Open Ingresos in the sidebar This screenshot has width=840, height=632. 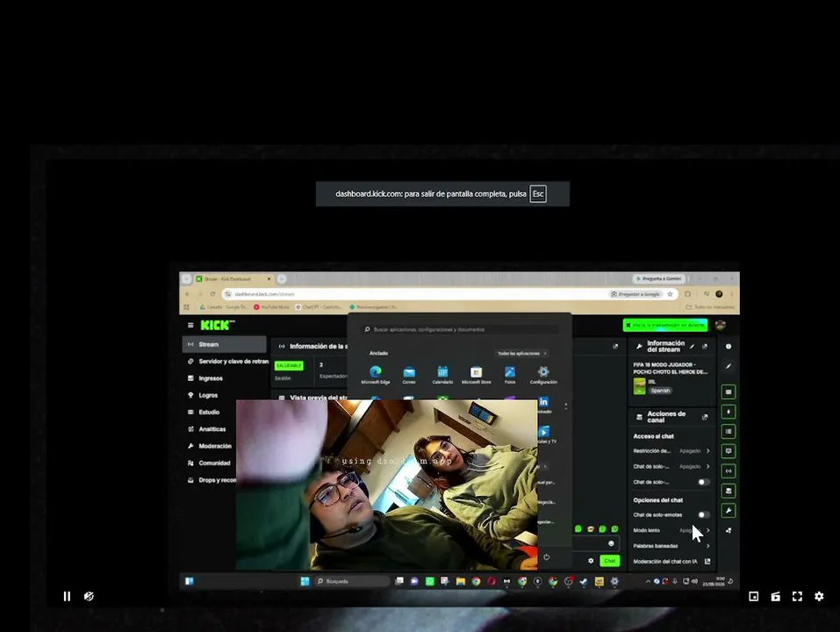pos(205,378)
